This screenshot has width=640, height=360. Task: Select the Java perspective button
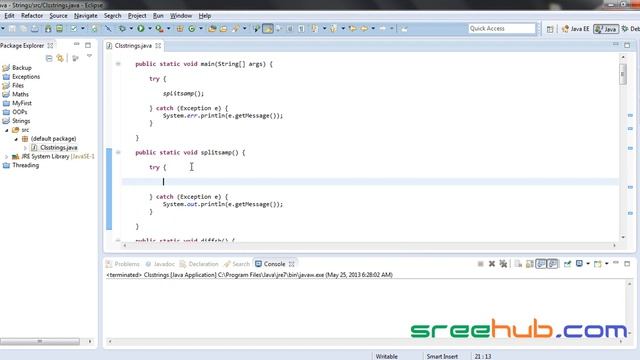point(606,29)
